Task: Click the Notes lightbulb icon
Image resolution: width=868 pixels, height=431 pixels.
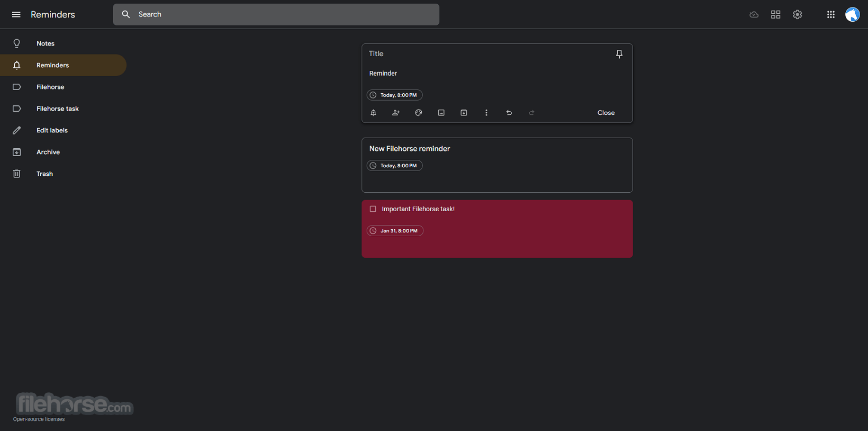Action: [17, 43]
